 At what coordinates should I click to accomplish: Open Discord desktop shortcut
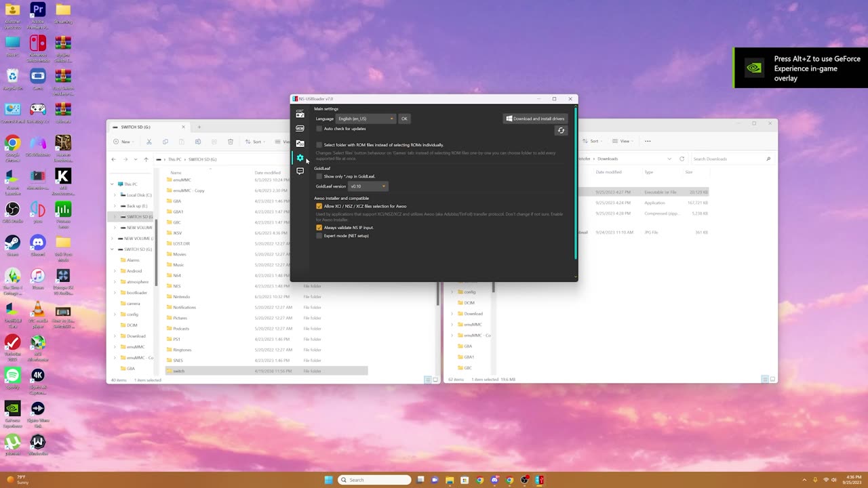pos(38,246)
